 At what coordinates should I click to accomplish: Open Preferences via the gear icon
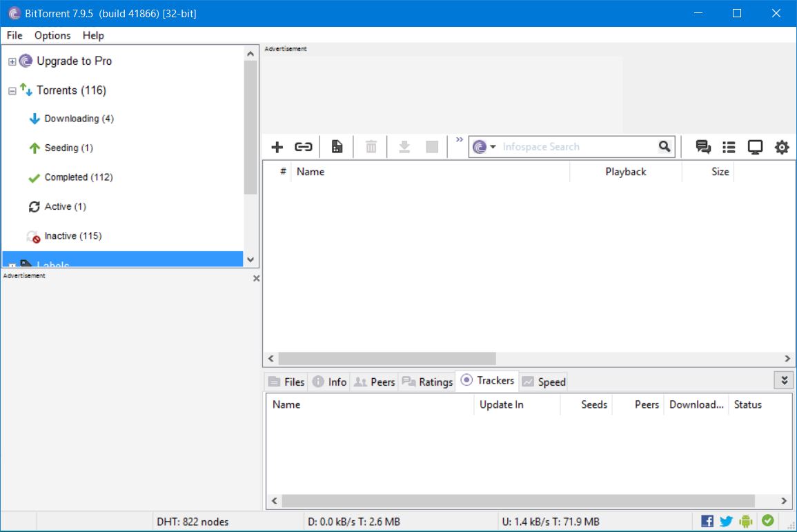coord(782,147)
